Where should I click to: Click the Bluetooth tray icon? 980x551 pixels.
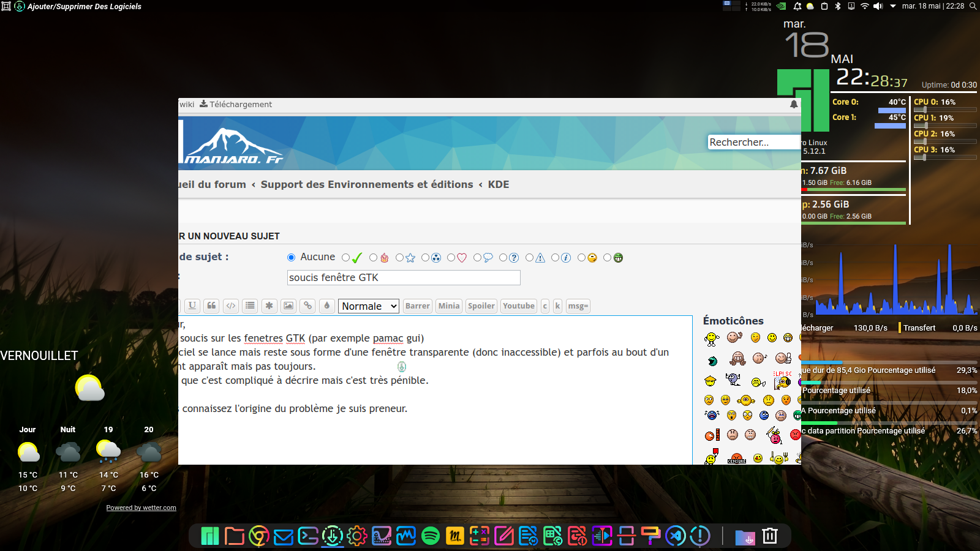click(x=839, y=6)
